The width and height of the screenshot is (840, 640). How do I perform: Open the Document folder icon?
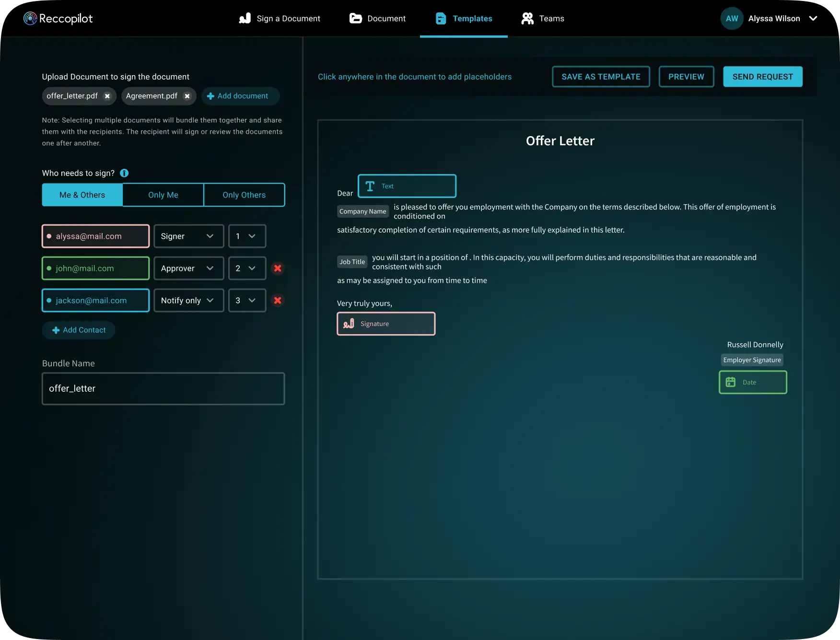(355, 18)
